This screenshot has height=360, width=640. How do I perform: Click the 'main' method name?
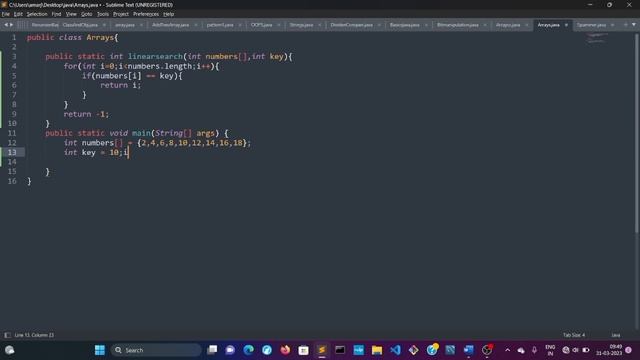pyautogui.click(x=141, y=133)
